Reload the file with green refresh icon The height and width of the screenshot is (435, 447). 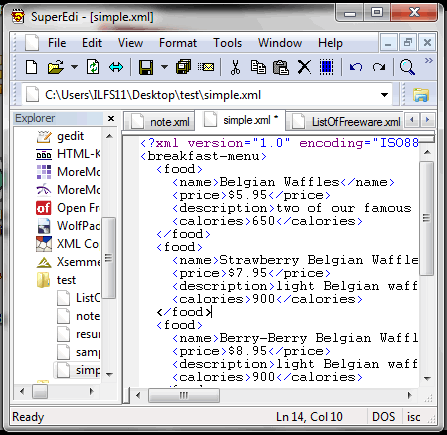point(93,67)
